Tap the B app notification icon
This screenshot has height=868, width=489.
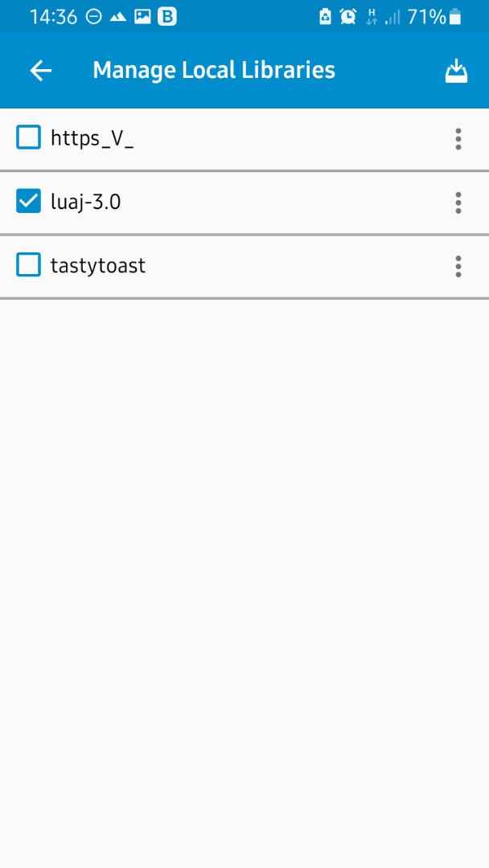(x=166, y=17)
